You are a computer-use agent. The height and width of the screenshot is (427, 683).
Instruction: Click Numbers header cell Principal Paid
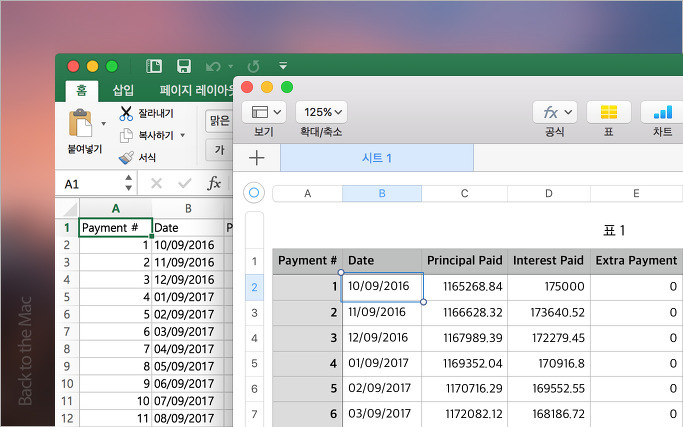click(x=464, y=261)
